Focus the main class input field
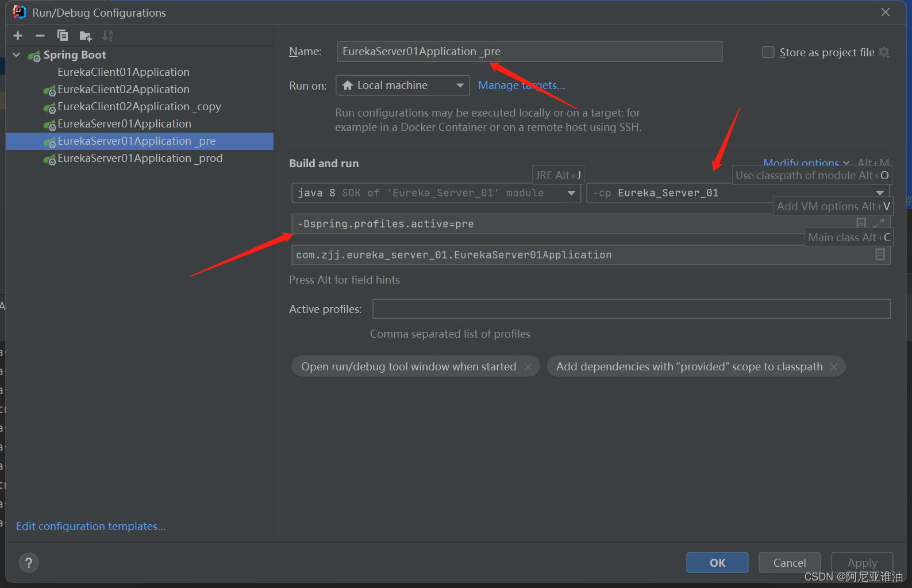The image size is (912, 588). click(x=591, y=255)
